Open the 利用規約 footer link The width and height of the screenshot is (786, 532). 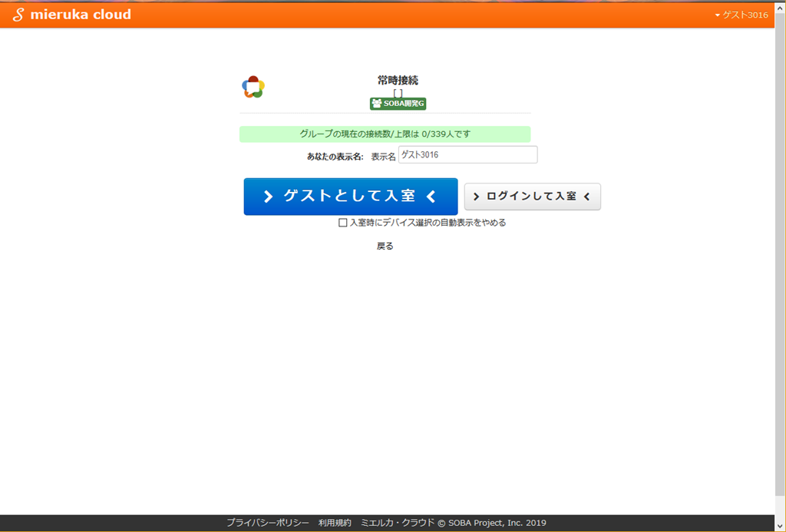click(x=335, y=523)
